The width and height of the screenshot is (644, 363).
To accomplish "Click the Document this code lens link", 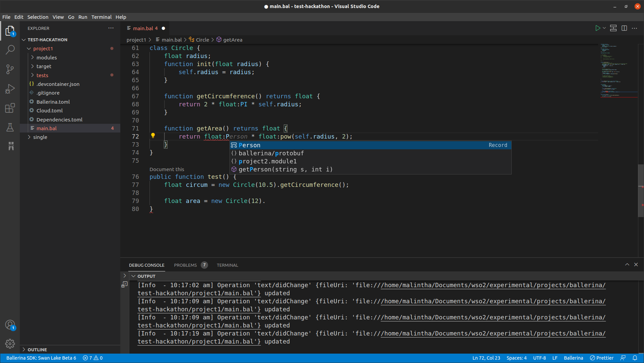I will click(167, 169).
